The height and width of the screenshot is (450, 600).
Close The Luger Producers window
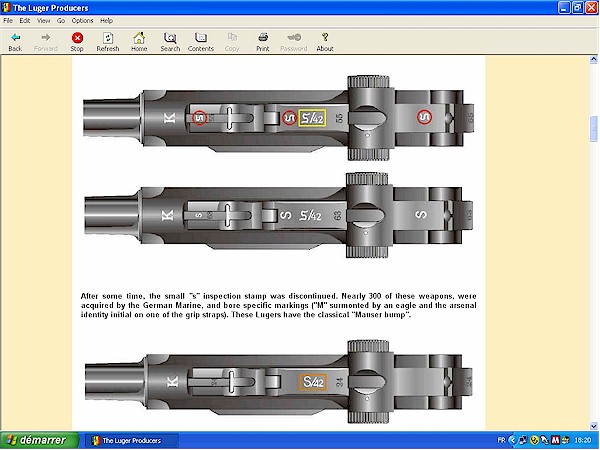[592, 8]
